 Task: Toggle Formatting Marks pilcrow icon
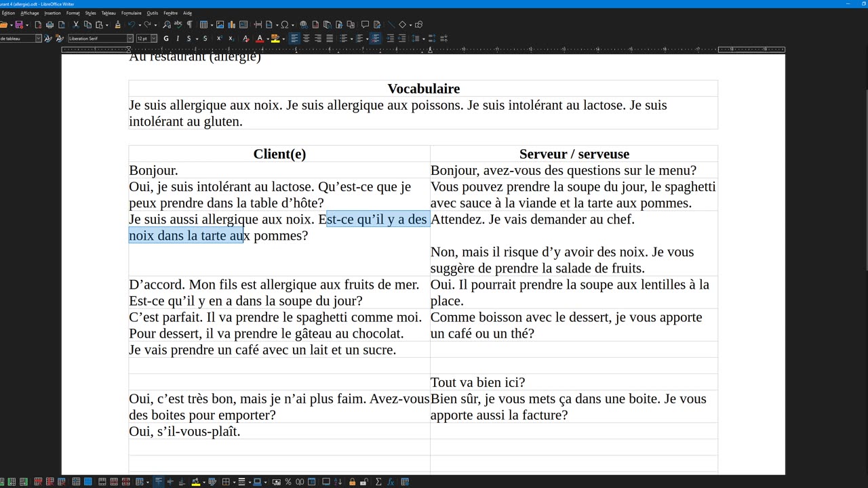pos(189,25)
